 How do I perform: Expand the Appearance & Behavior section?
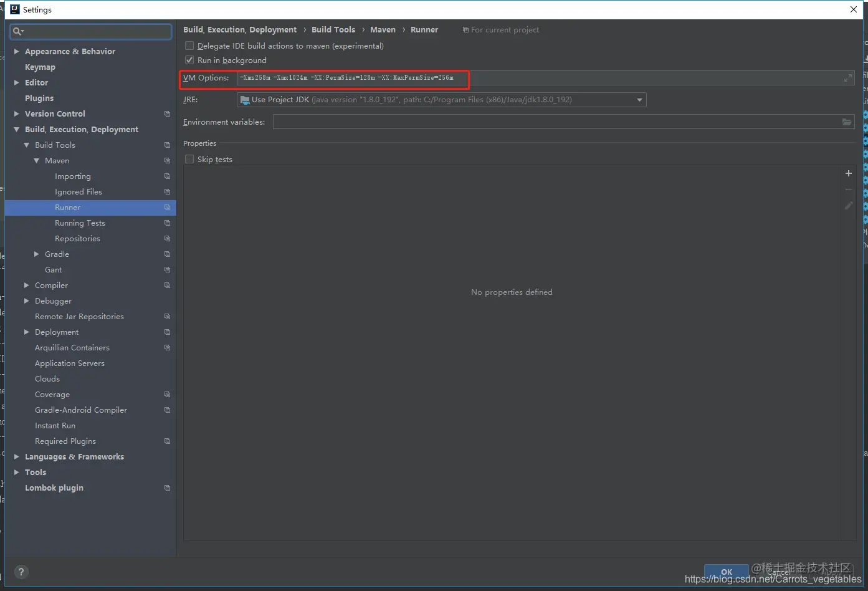pyautogui.click(x=17, y=52)
